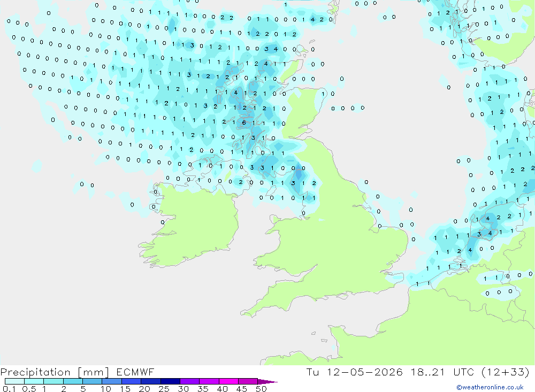The width and height of the screenshot is (535, 392).
Task: Open the weatheronline.co.uk copyright link
Action: [490, 387]
